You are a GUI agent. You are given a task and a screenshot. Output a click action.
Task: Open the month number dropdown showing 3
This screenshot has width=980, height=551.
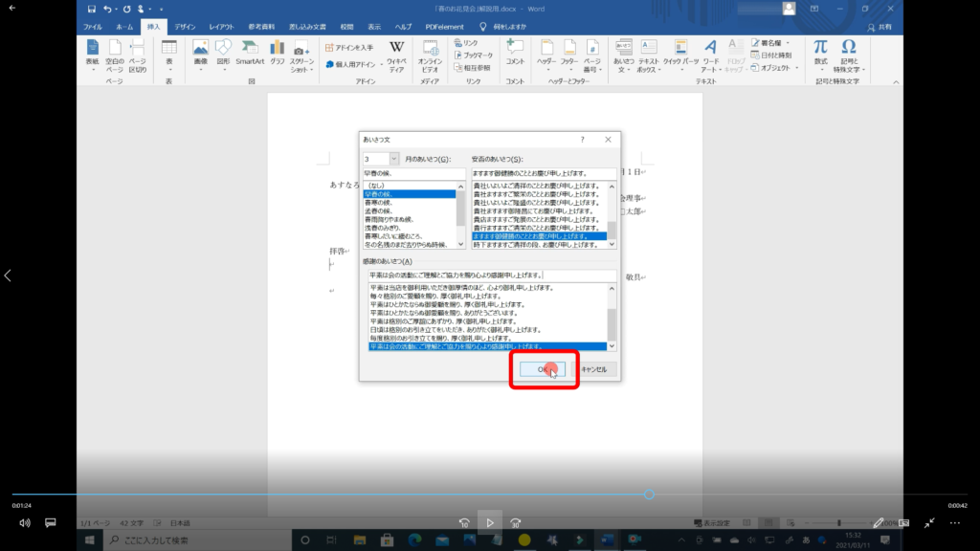coord(394,159)
